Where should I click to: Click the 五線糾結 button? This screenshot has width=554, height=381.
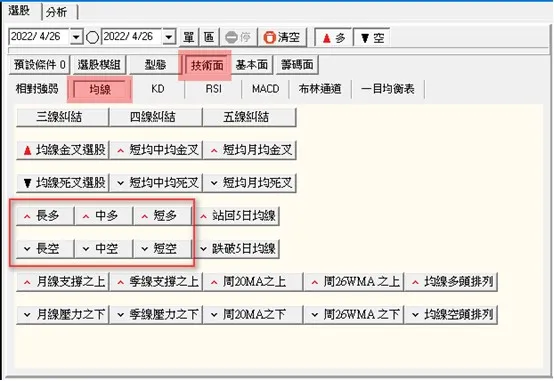249,117
